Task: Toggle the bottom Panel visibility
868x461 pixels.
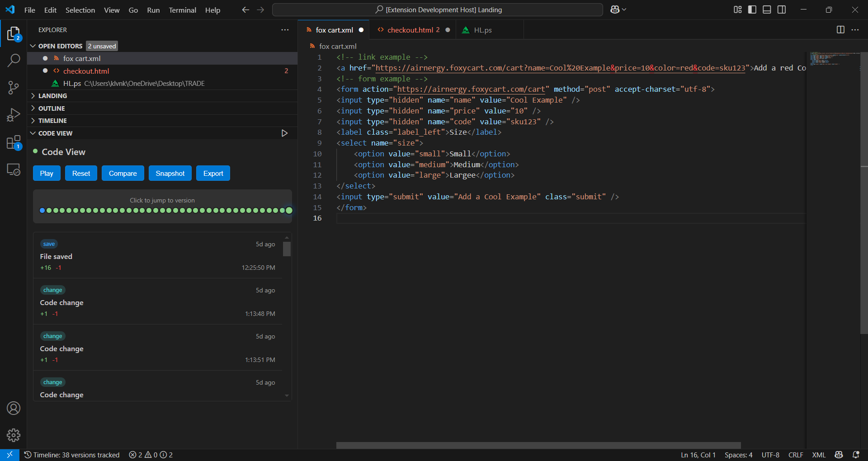Action: (x=767, y=9)
